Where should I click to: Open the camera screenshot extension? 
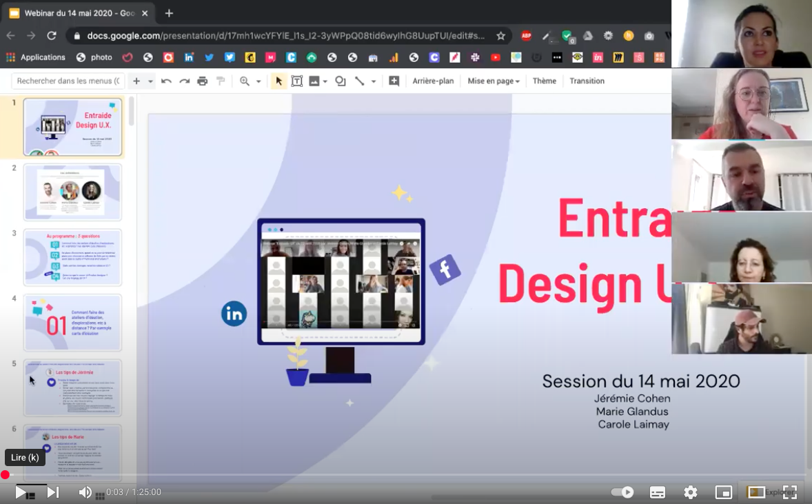[x=649, y=36]
